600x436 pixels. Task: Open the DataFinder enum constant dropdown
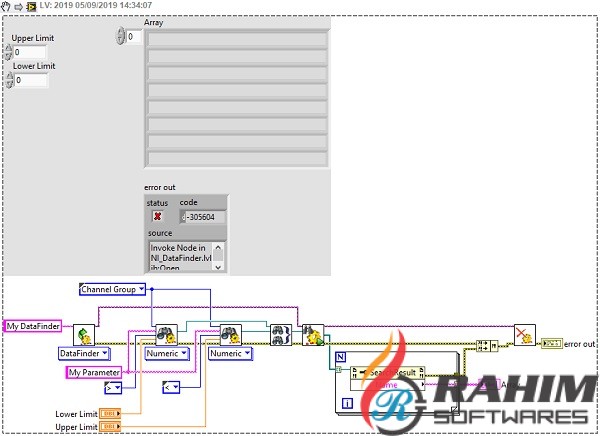105,353
